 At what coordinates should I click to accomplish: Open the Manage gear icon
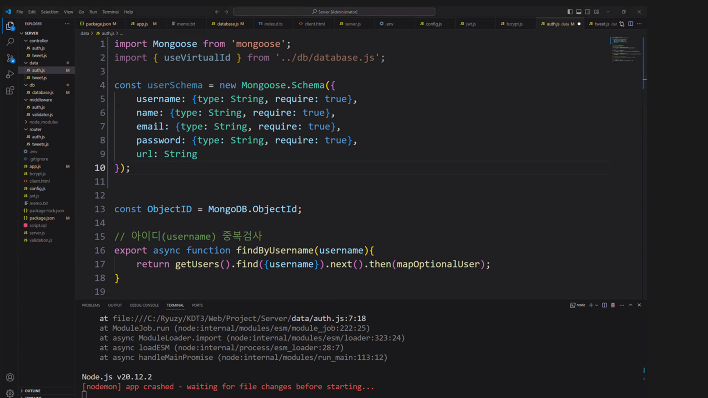[x=10, y=393]
